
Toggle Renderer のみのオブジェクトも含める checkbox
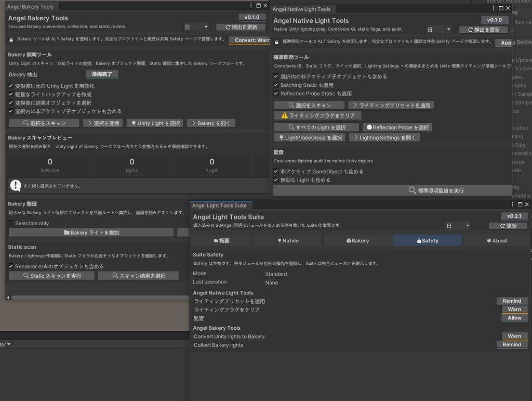click(10, 266)
